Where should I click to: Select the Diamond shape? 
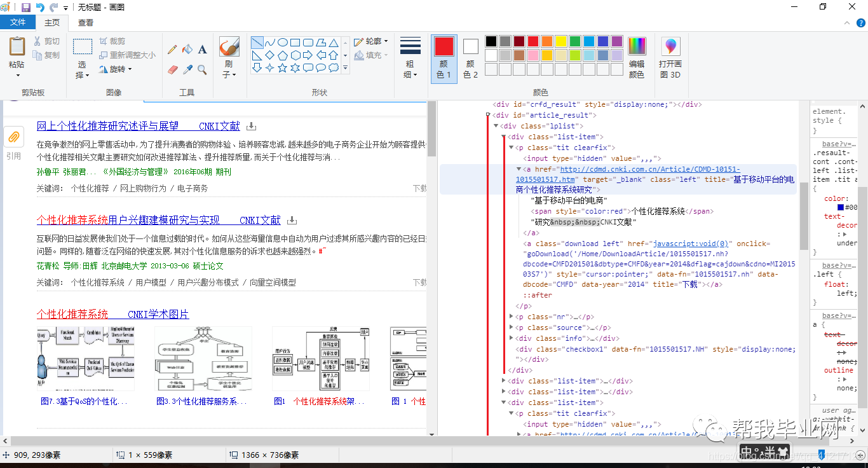(x=270, y=55)
